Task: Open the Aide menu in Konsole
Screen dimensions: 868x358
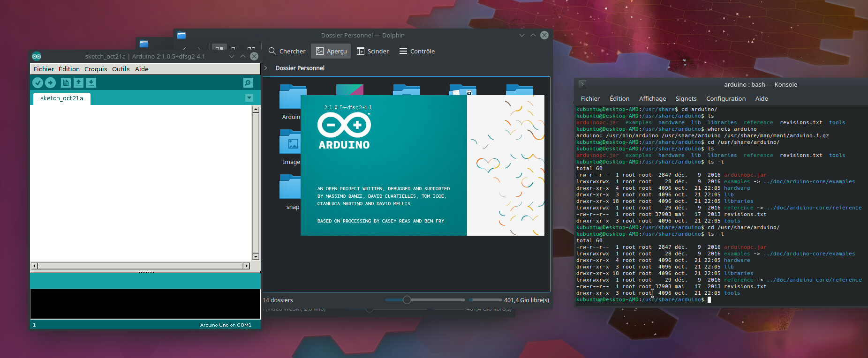Action: pos(762,98)
